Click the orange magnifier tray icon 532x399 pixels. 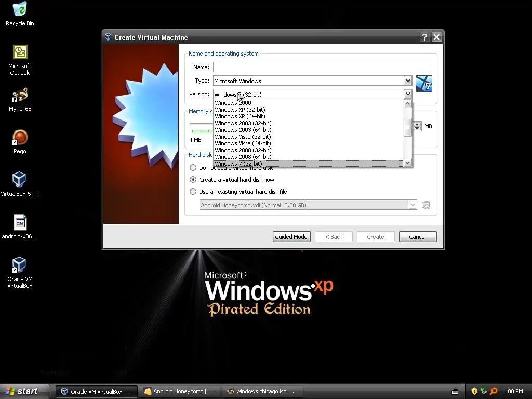click(x=494, y=391)
